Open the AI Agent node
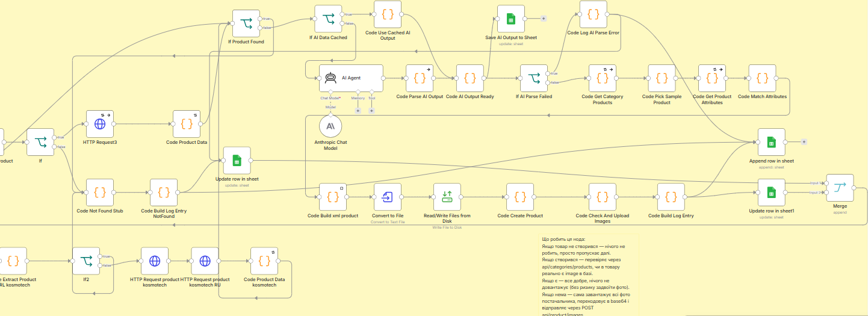 (x=352, y=78)
